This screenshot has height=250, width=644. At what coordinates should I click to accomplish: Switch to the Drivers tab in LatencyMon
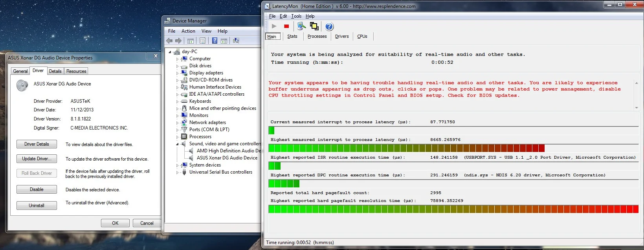point(342,36)
